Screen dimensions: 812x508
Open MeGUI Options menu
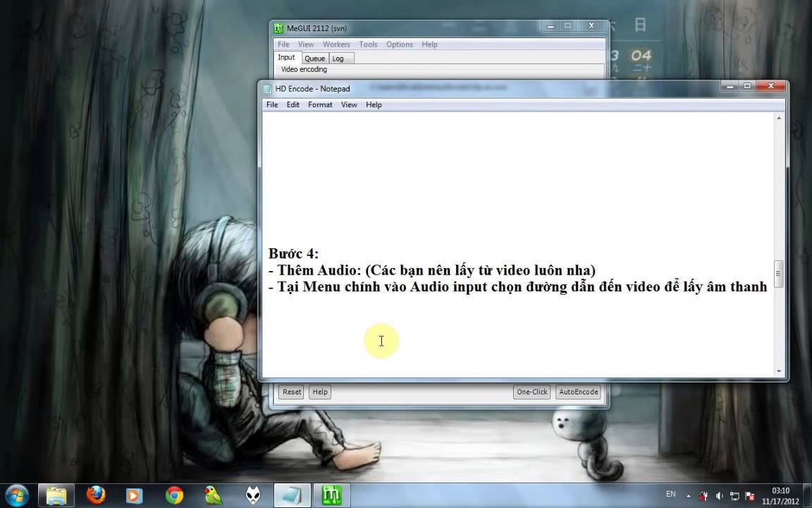tap(399, 44)
